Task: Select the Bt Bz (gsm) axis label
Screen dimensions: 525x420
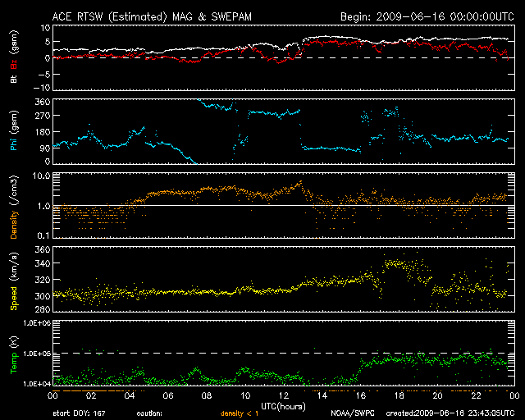Action: tap(13, 57)
